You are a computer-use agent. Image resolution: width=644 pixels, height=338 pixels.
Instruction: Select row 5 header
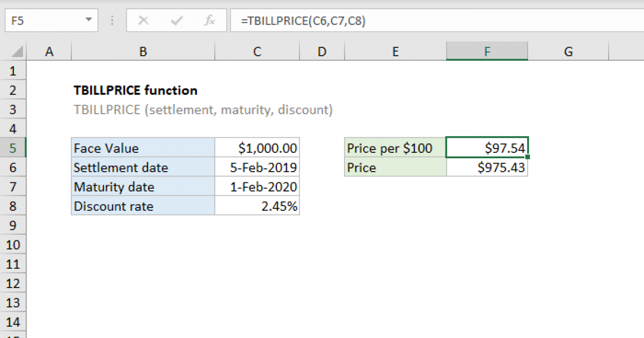(x=13, y=148)
